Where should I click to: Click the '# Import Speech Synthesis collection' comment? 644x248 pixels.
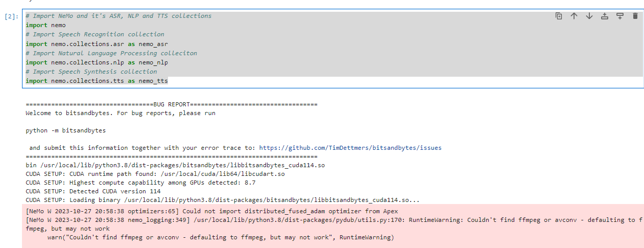pyautogui.click(x=91, y=72)
